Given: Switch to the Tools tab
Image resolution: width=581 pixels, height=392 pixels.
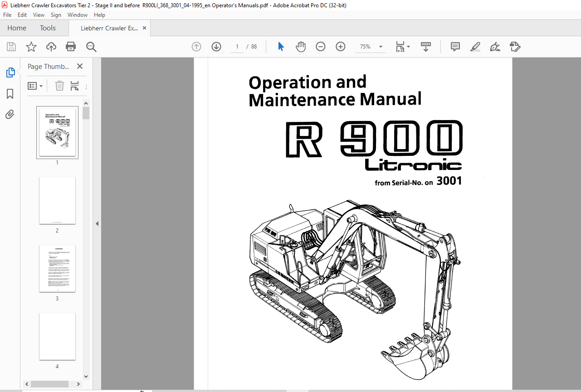Looking at the screenshot, I should coord(48,28).
